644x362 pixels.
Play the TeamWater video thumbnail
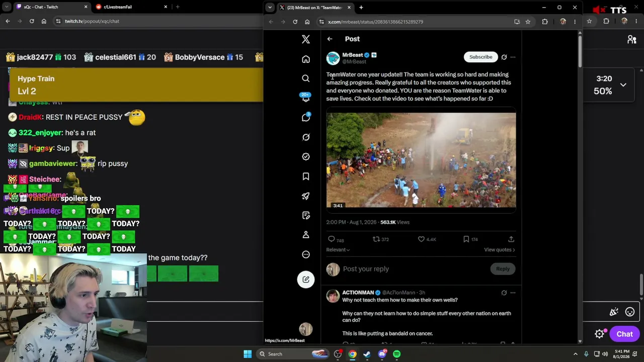[421, 160]
